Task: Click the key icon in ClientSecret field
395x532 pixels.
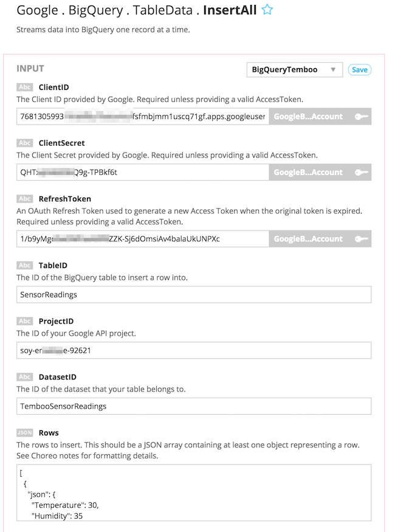Action: point(361,173)
